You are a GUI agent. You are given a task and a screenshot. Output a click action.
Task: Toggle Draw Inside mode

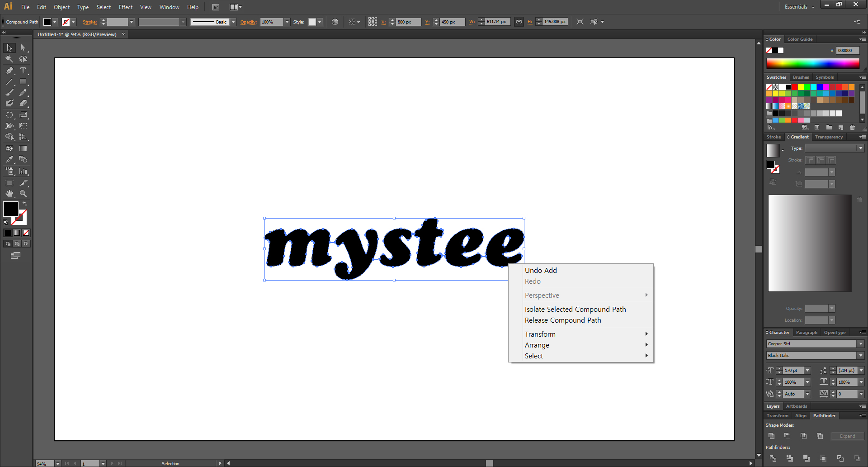tap(26, 244)
